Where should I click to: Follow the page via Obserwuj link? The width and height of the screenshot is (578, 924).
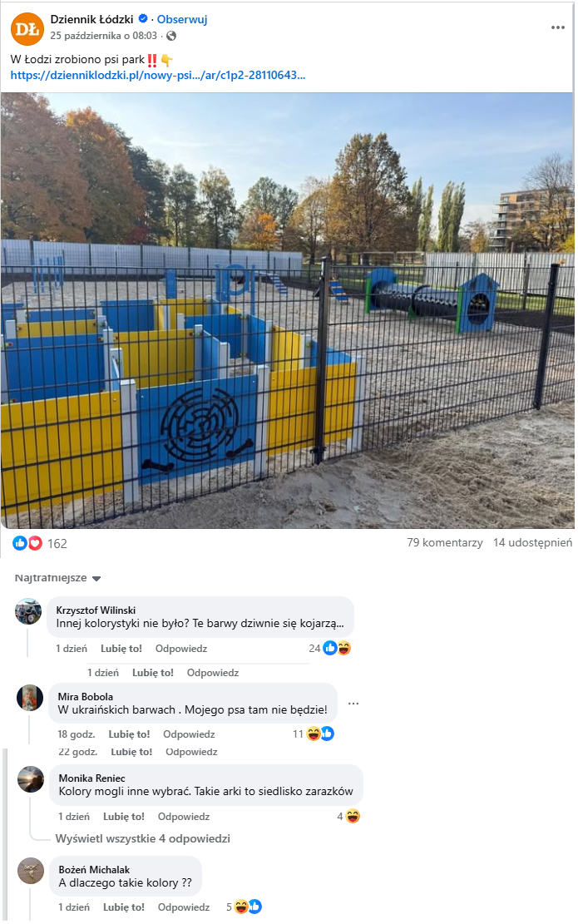(182, 19)
